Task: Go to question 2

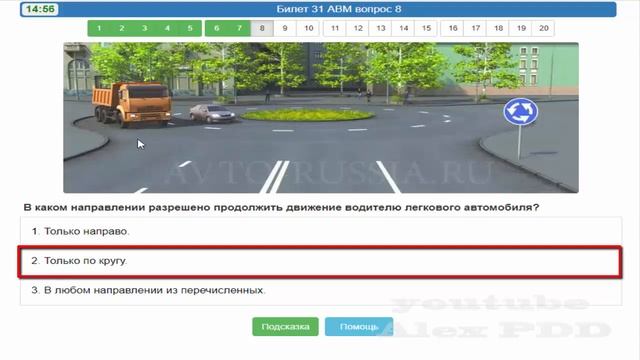Action: coord(122,28)
